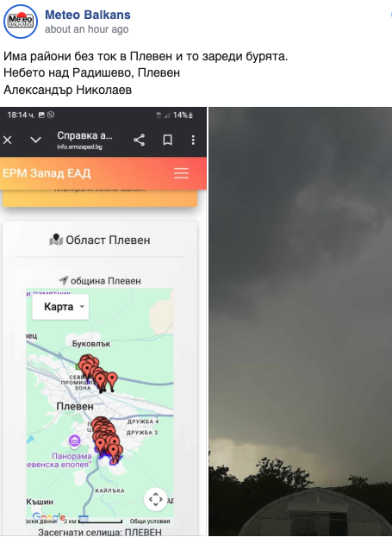The height and width of the screenshot is (537, 392).
Task: Open the three-dot overflow menu
Action: pyautogui.click(x=193, y=140)
